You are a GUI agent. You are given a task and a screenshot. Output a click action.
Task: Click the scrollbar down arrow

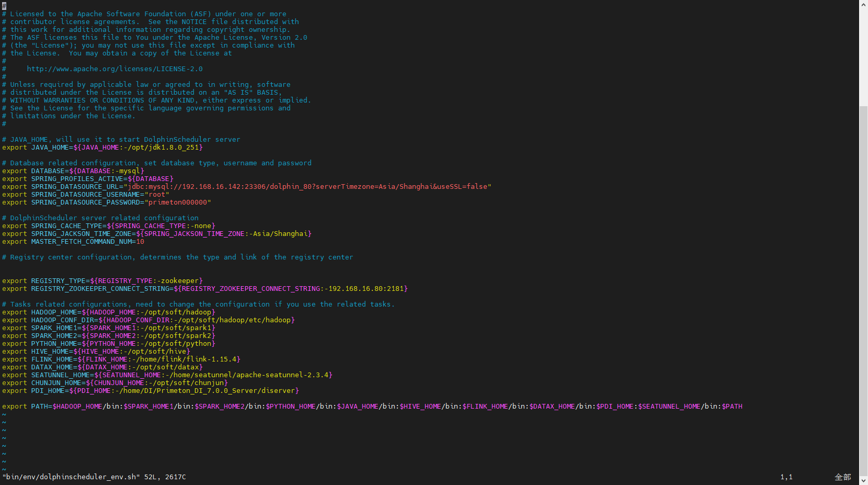click(x=863, y=480)
